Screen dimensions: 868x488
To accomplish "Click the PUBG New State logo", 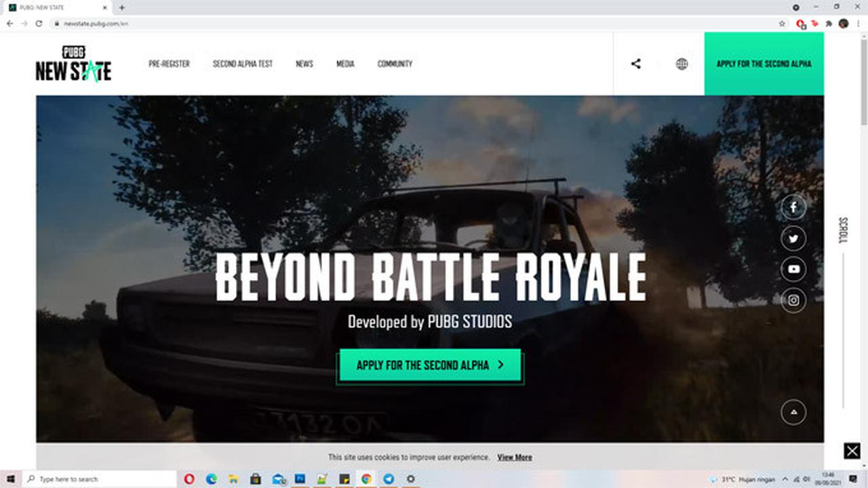I will 73,64.
